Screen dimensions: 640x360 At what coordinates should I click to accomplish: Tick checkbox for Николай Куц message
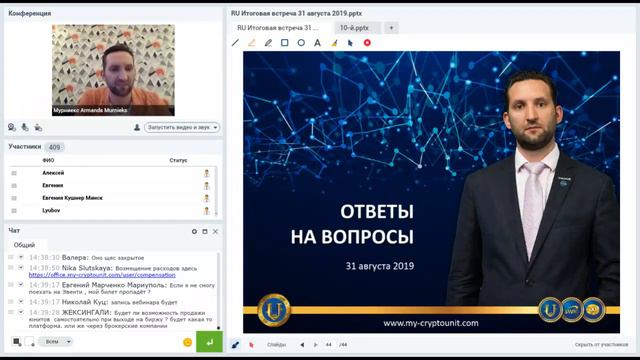tap(11, 302)
